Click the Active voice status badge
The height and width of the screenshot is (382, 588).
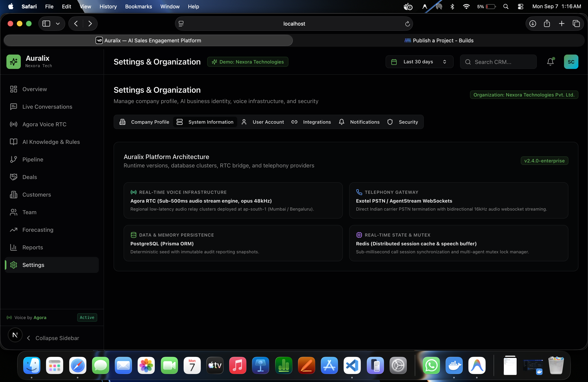point(87,317)
